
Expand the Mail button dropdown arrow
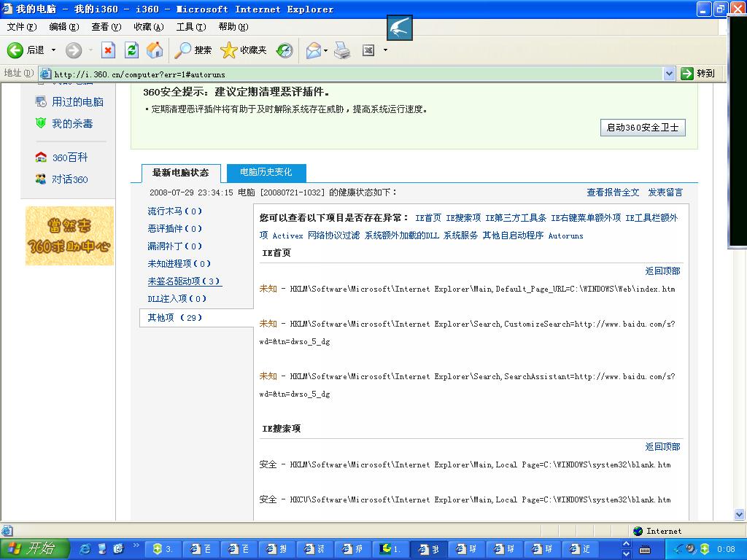[x=326, y=50]
